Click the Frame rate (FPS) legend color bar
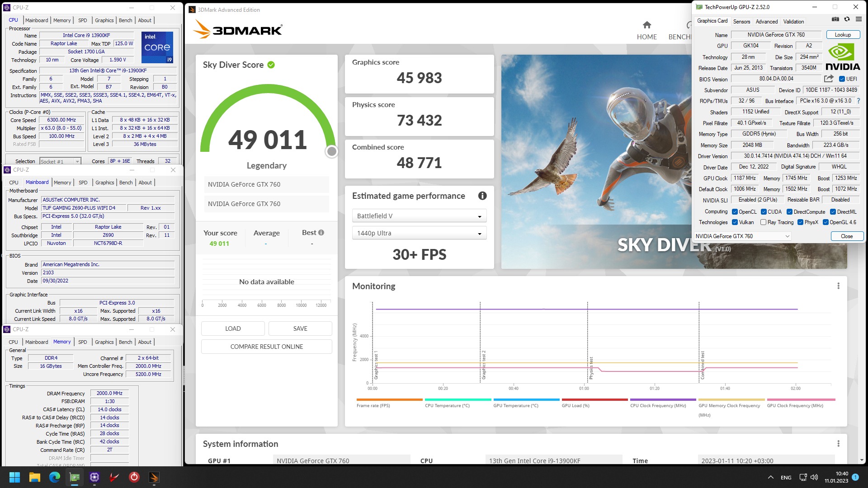Screen dimensions: 868x488 [389, 399]
